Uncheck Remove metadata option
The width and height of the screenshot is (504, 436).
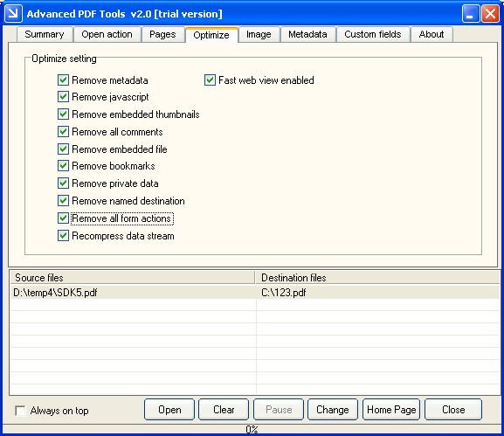[63, 80]
